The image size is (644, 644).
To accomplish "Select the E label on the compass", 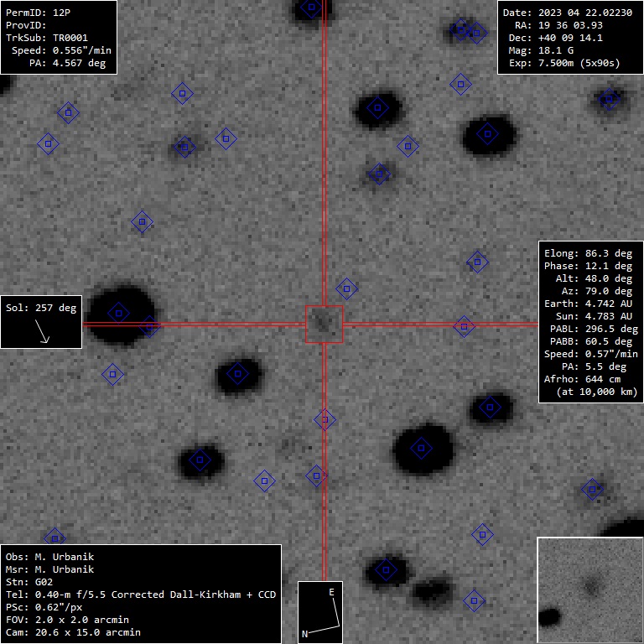I will tap(331, 592).
